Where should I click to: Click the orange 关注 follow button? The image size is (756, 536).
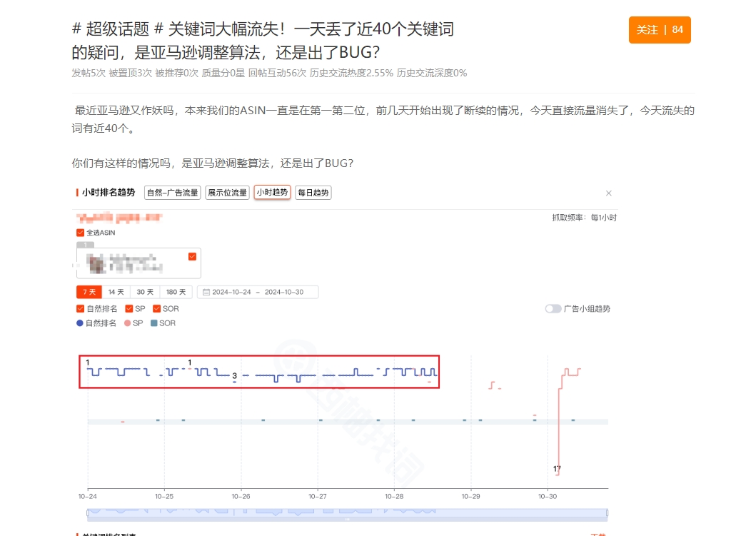[x=660, y=30]
